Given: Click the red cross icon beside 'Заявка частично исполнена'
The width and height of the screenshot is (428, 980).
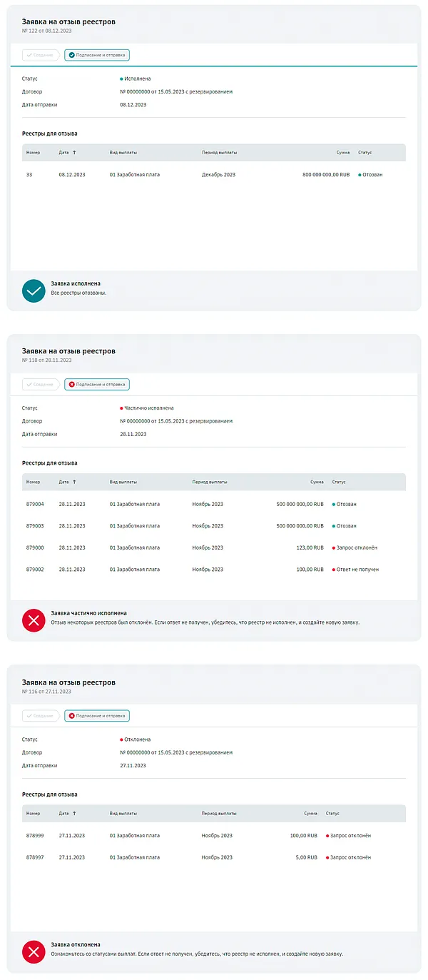Looking at the screenshot, I should 34,620.
